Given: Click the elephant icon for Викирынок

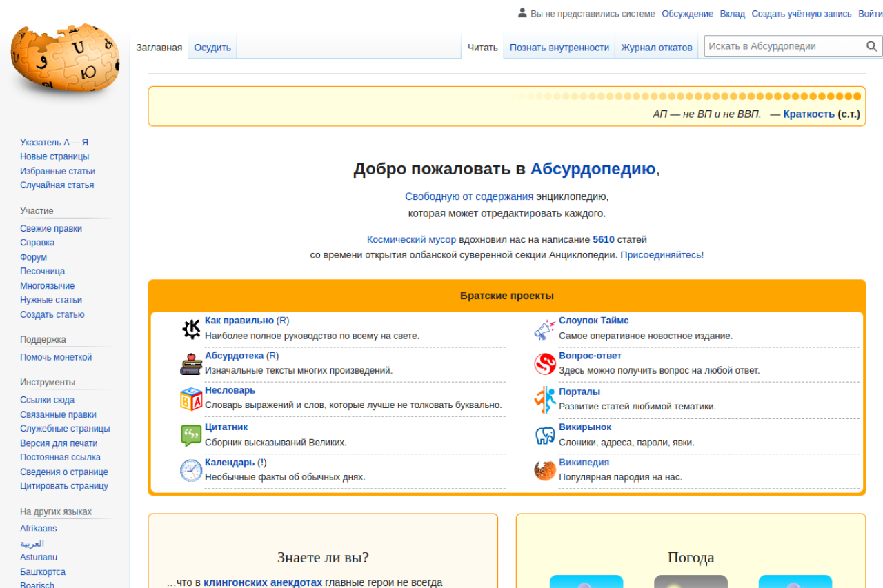Looking at the screenshot, I should (544, 435).
